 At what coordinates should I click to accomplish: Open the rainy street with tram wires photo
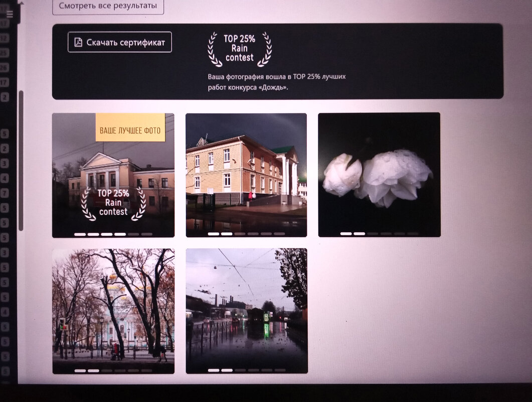coord(246,306)
